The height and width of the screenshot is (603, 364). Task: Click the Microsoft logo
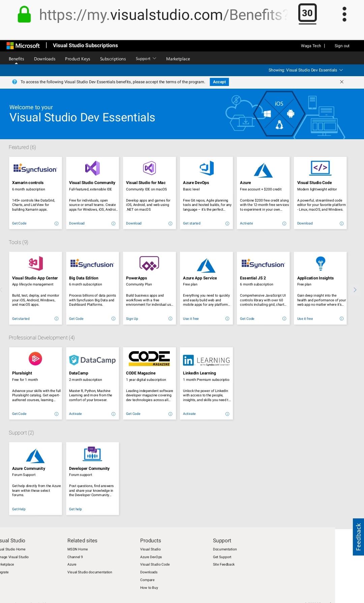(23, 46)
